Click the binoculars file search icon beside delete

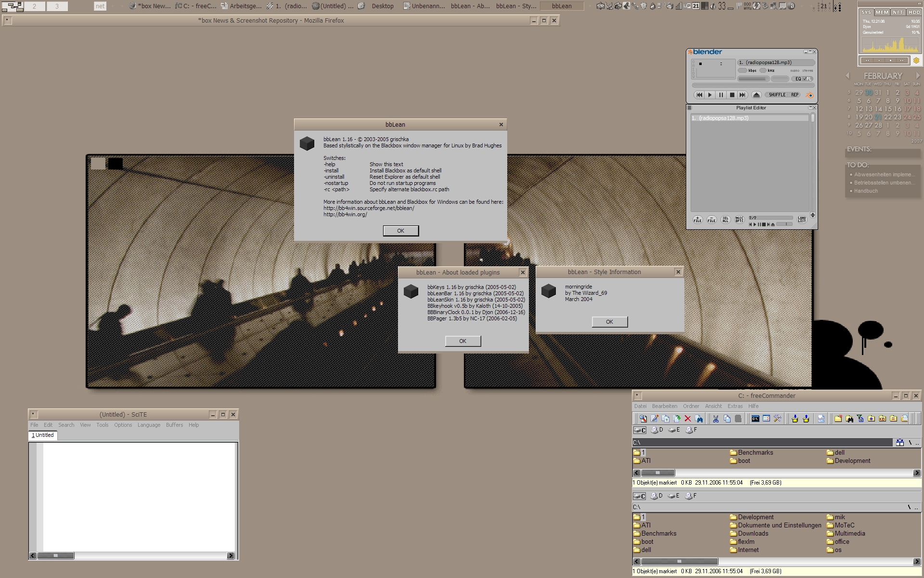699,419
